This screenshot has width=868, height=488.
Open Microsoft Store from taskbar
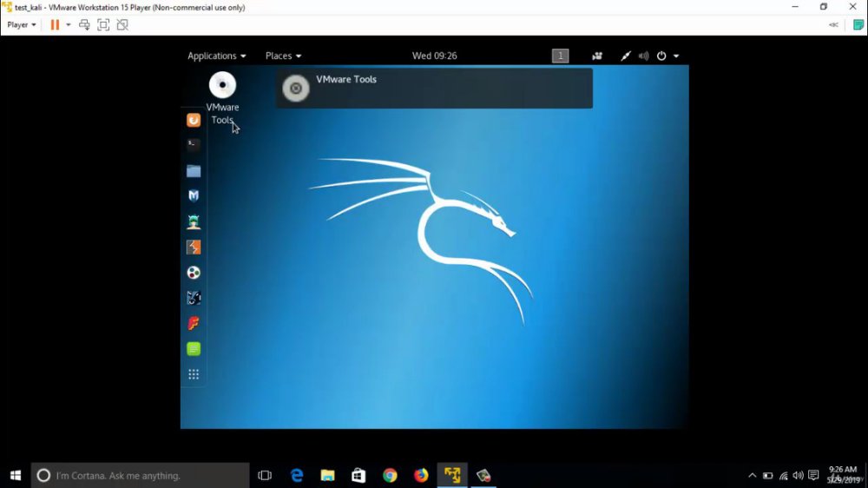point(358,475)
